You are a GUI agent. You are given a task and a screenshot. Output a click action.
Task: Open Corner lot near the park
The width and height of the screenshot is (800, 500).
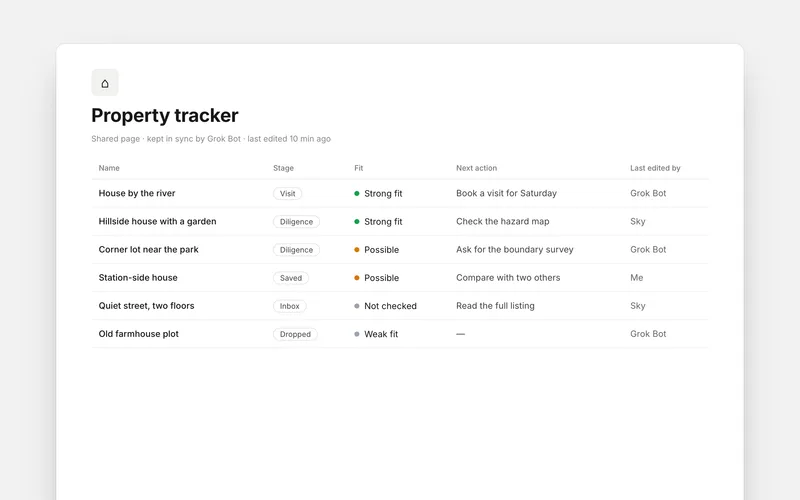tap(148, 249)
